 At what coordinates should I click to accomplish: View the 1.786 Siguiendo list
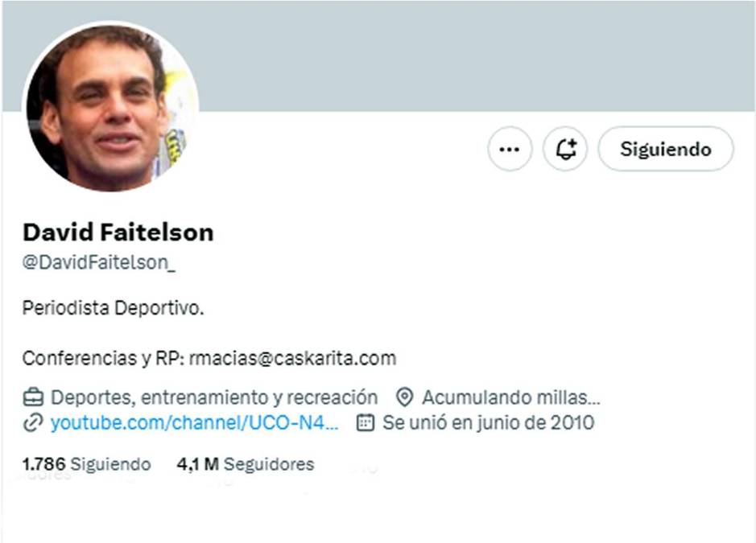coord(86,464)
